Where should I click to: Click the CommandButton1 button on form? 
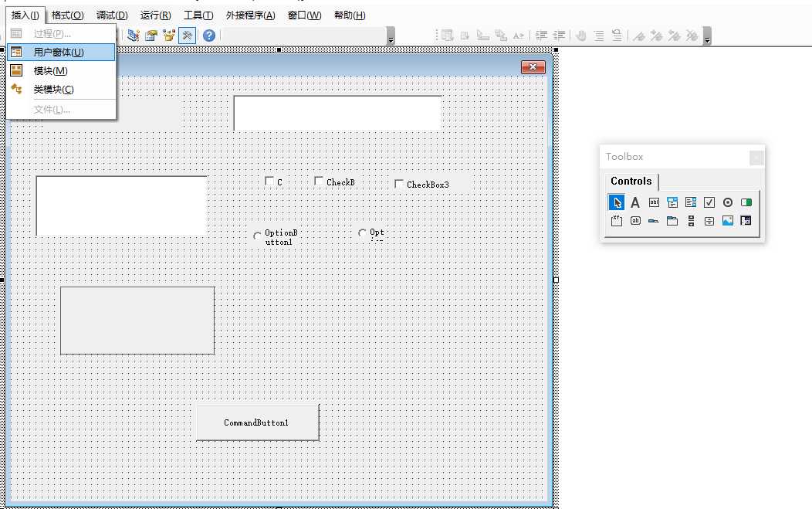tap(257, 422)
